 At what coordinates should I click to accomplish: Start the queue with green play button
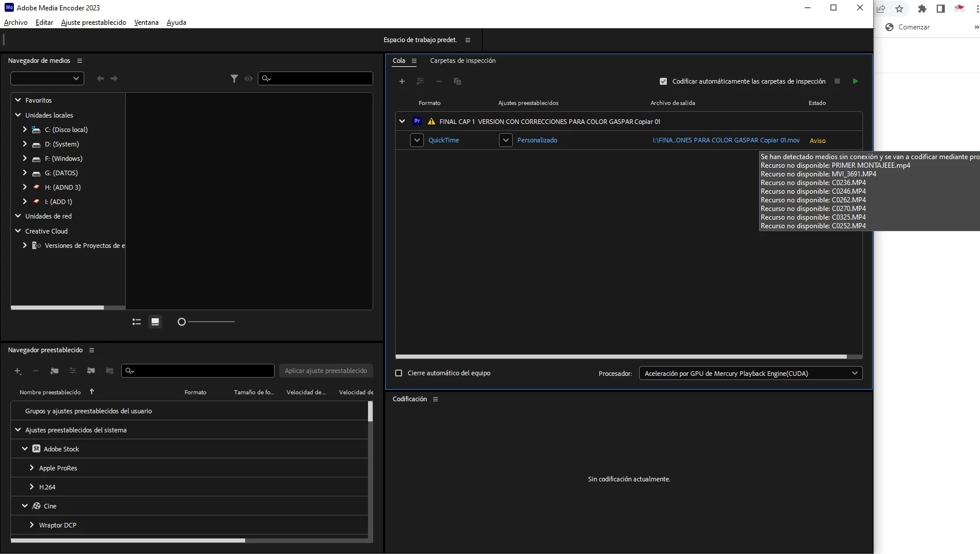(x=855, y=81)
